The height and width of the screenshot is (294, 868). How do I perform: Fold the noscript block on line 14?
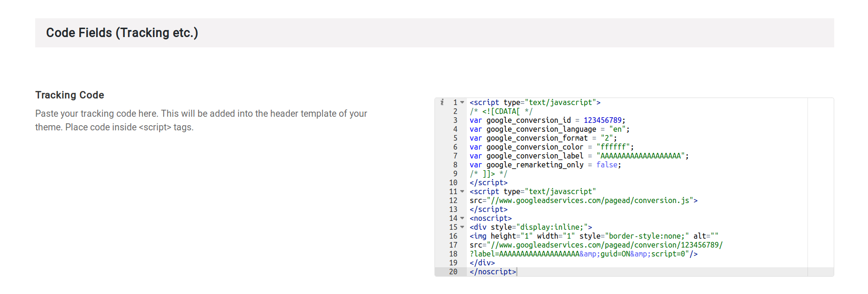click(x=462, y=218)
